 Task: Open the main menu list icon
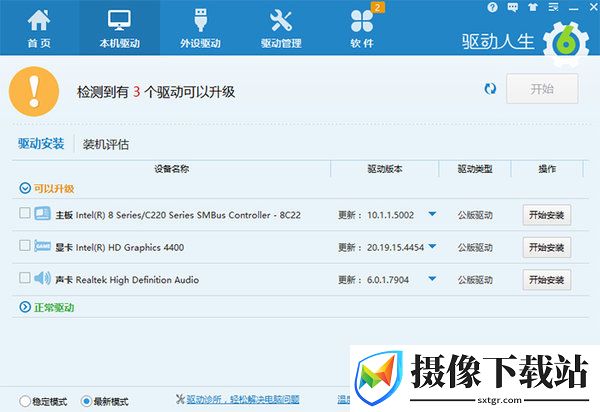coord(553,7)
